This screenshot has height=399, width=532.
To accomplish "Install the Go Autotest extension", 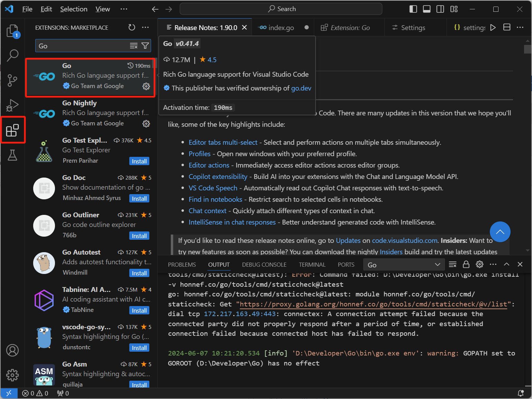I will pyautogui.click(x=139, y=273).
